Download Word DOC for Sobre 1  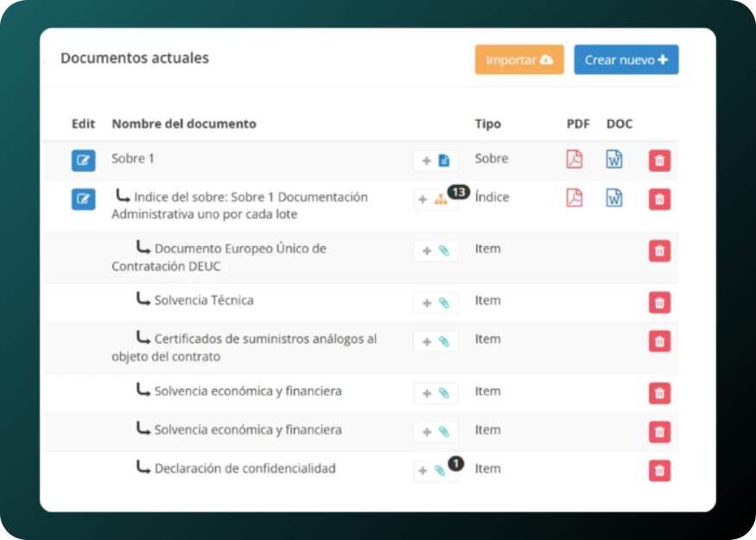tap(613, 159)
